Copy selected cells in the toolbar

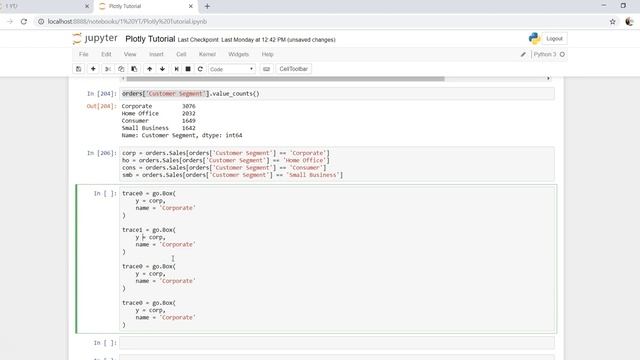121,69
